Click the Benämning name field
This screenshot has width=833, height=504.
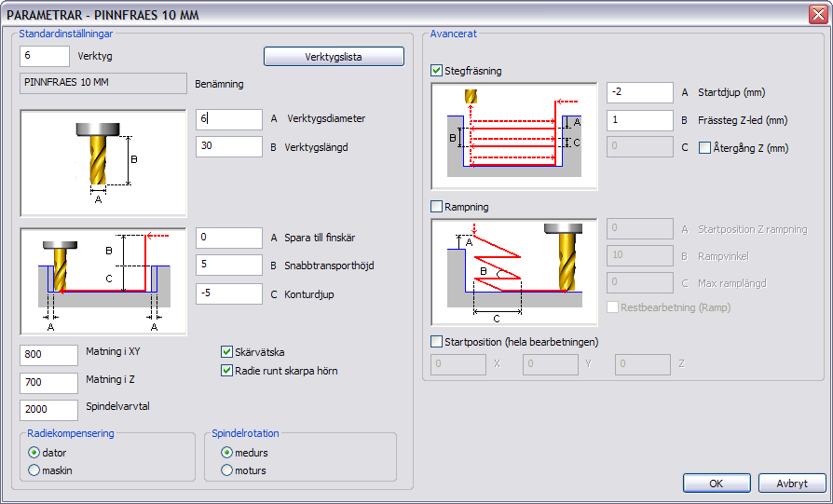coord(103,83)
